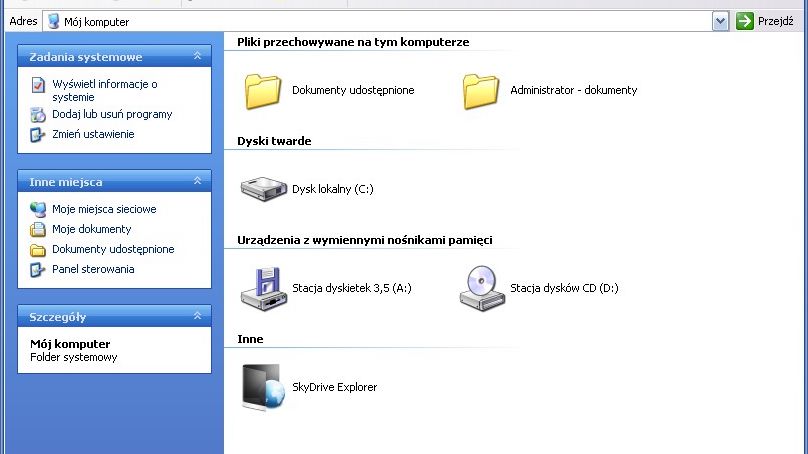808x454 pixels.
Task: Select the SkyDrive Explorer label
Action: [334, 387]
